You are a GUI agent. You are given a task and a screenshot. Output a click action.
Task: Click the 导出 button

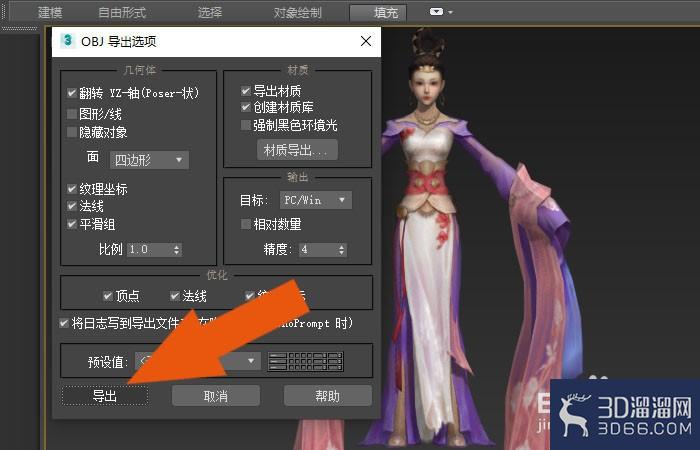tap(105, 396)
